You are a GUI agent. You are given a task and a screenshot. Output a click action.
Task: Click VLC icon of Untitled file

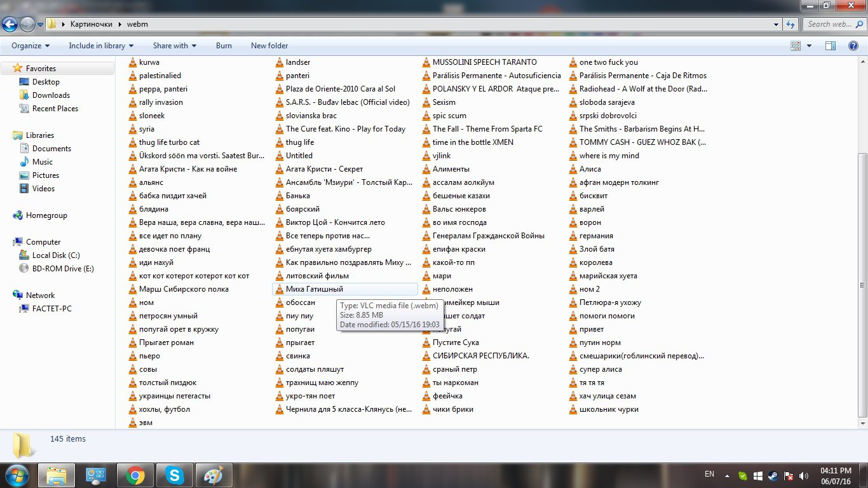coord(279,156)
